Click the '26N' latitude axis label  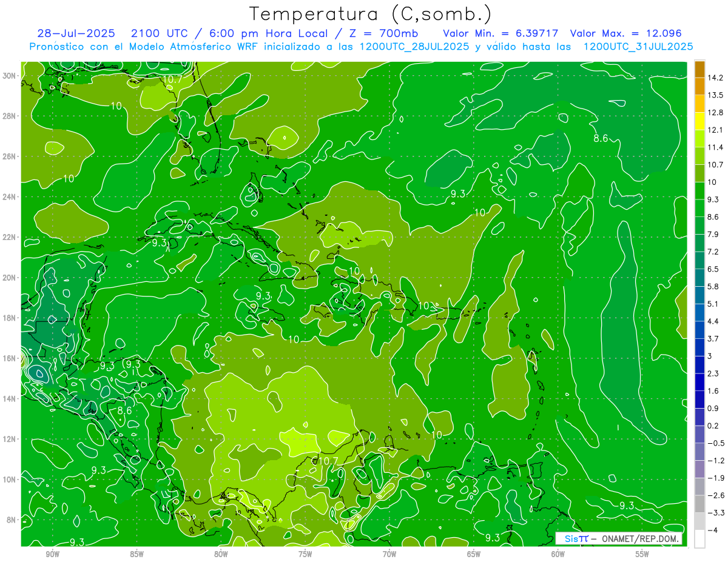click(9, 156)
